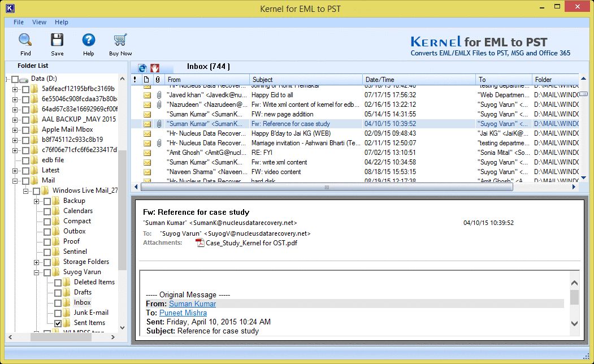Screen dimensions: 594x364
Task: Click email list scroll right arrow
Action: pos(574,187)
